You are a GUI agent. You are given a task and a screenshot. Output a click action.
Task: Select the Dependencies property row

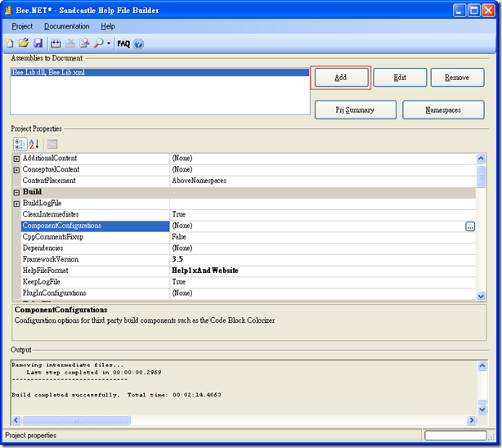point(249,249)
